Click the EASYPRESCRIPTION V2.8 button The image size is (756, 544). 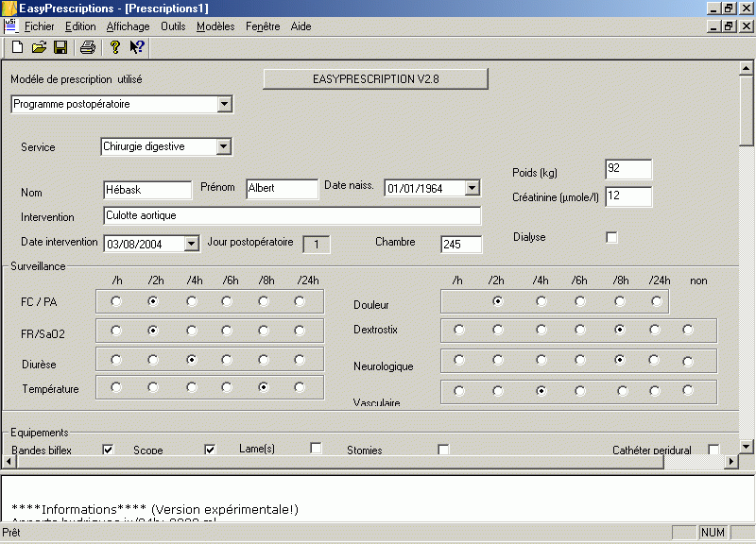[375, 79]
